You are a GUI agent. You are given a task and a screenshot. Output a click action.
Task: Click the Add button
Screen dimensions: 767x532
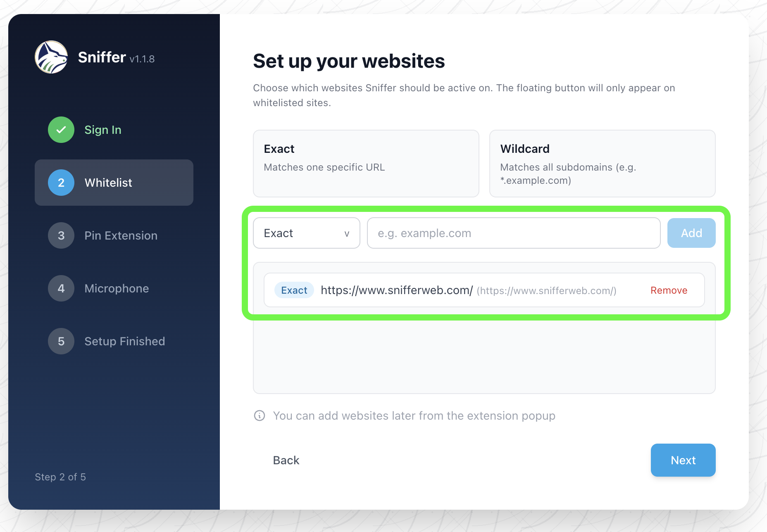(x=691, y=233)
